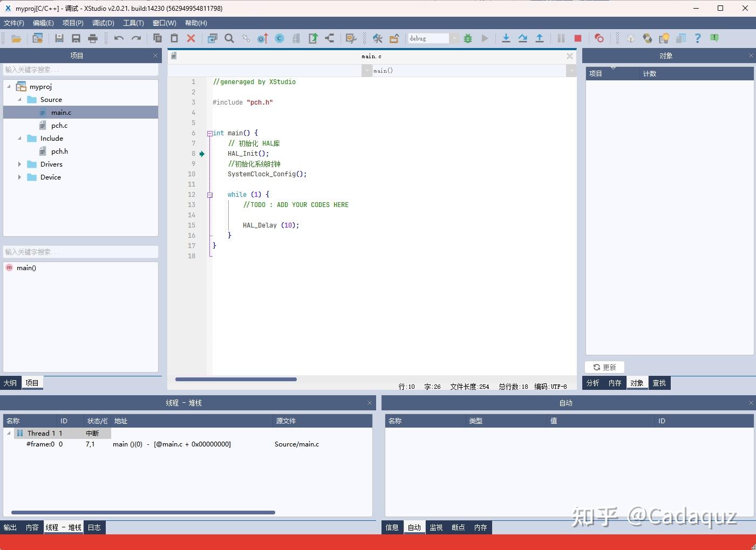Image resolution: width=756 pixels, height=550 pixels.
Task: Click the second floppy-disk save icon
Action: pos(76,38)
